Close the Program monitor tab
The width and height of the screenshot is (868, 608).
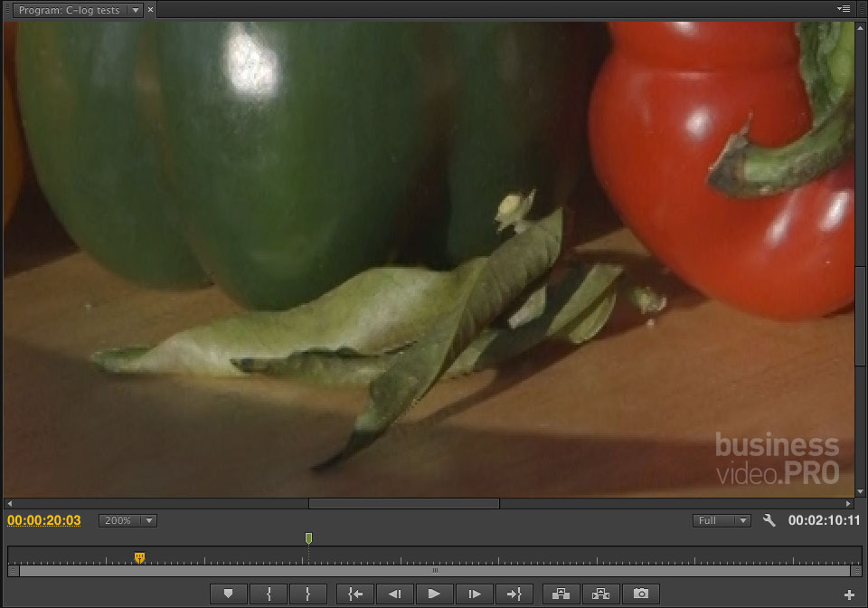pos(151,10)
